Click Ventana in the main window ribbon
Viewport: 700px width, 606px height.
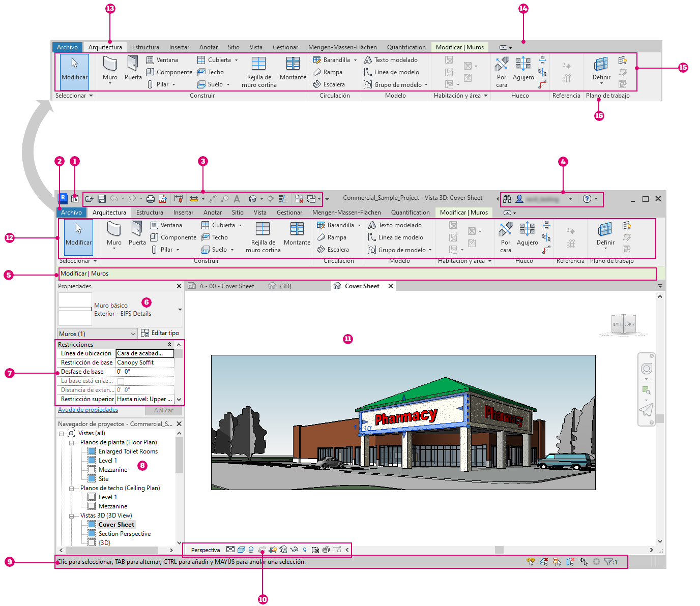[166, 225]
